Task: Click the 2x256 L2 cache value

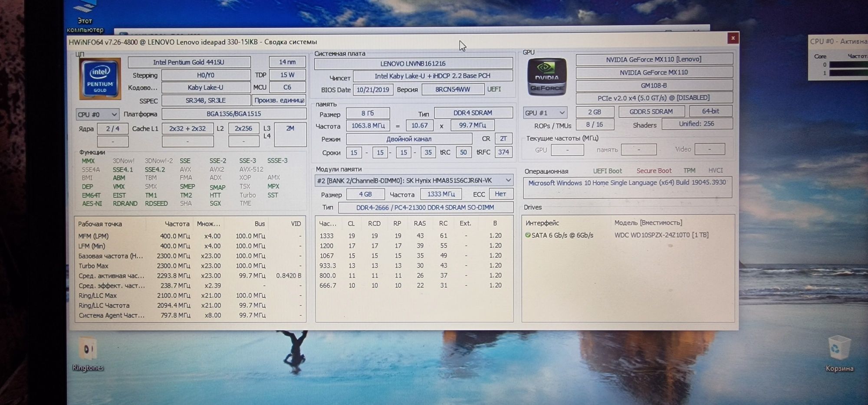Action: [243, 128]
